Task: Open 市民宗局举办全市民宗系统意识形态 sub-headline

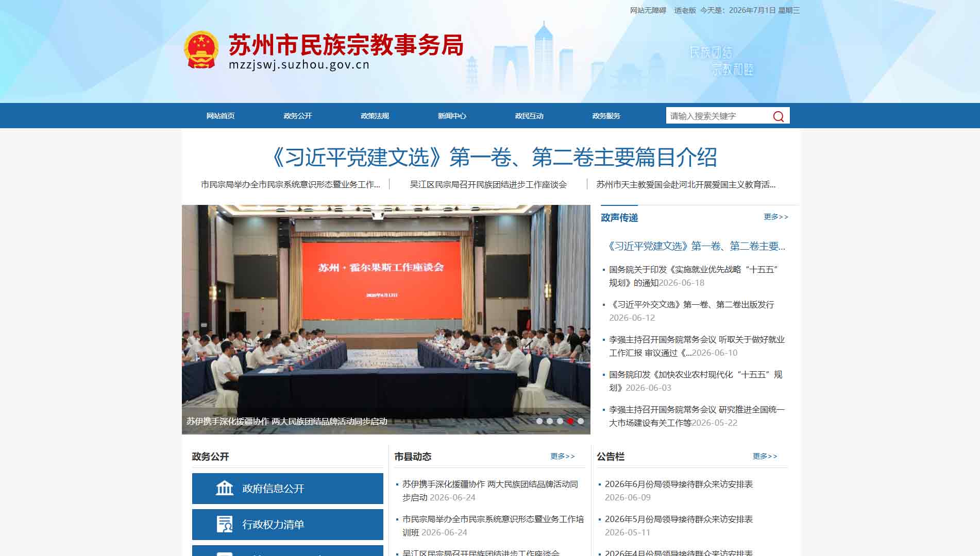Action: point(291,184)
